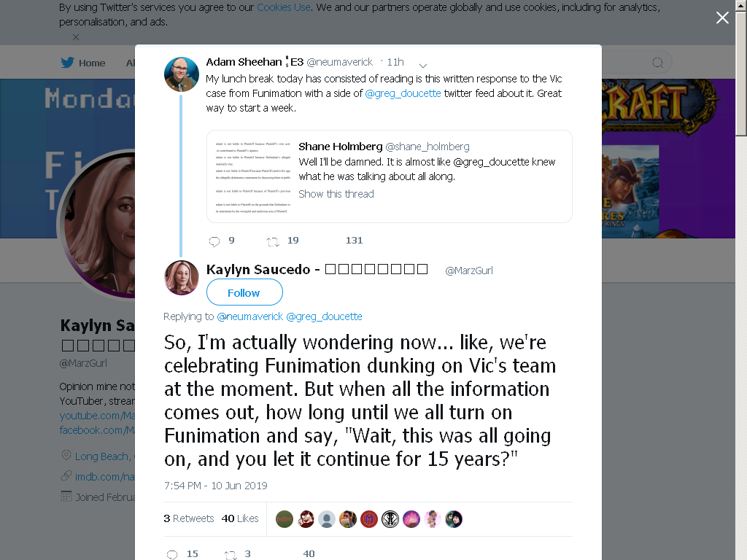Click reply icon under Adam Sheehan's tweet

pyautogui.click(x=214, y=241)
